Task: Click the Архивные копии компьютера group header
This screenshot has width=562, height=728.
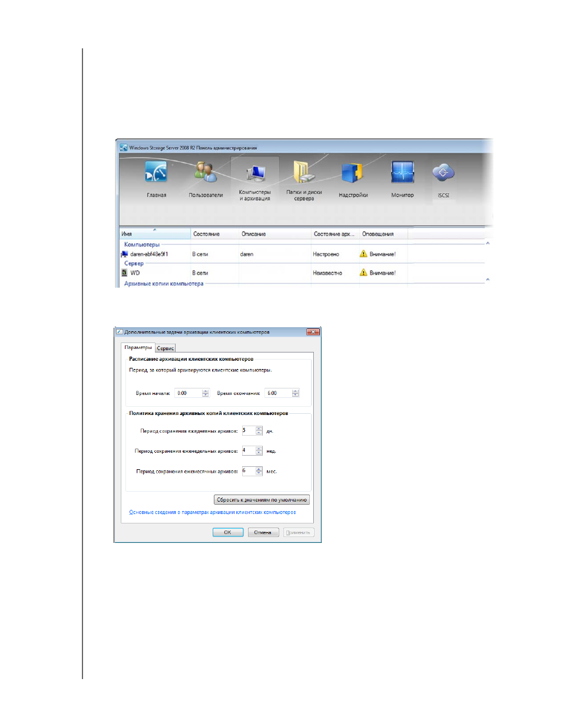Action: click(164, 284)
